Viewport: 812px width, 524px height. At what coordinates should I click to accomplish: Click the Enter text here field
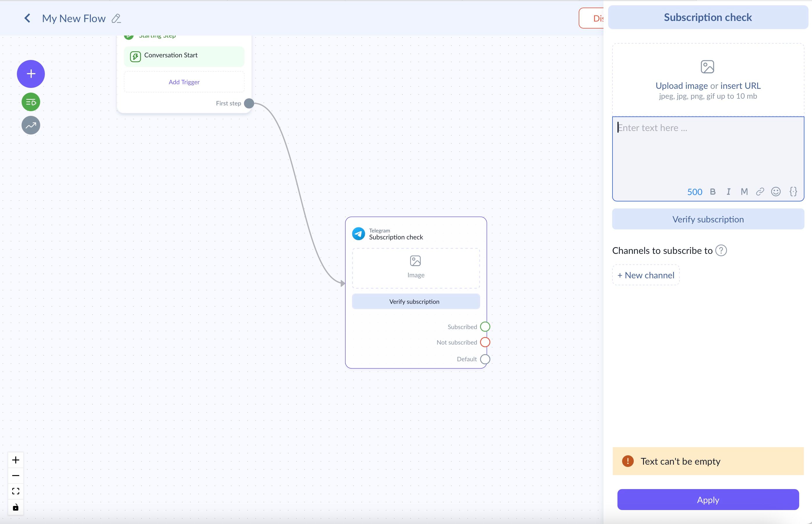click(708, 150)
